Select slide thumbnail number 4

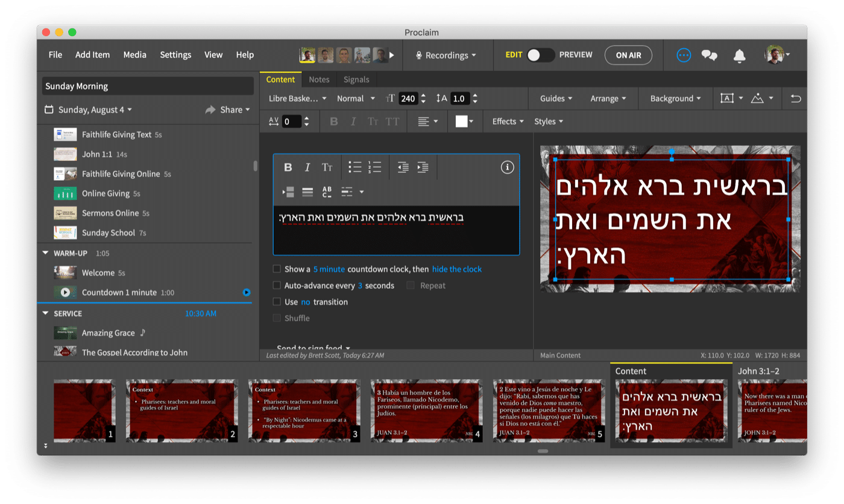pos(426,411)
